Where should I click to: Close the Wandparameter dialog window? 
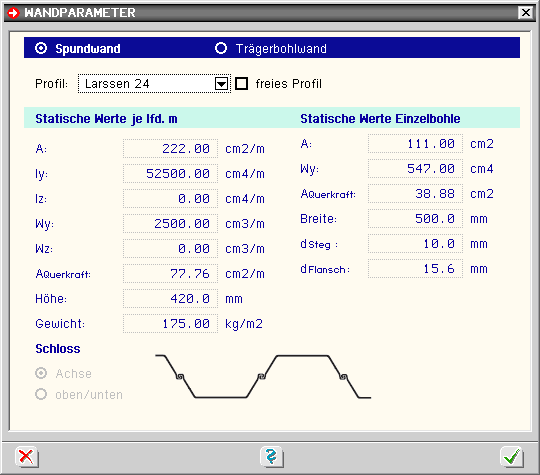click(x=526, y=13)
